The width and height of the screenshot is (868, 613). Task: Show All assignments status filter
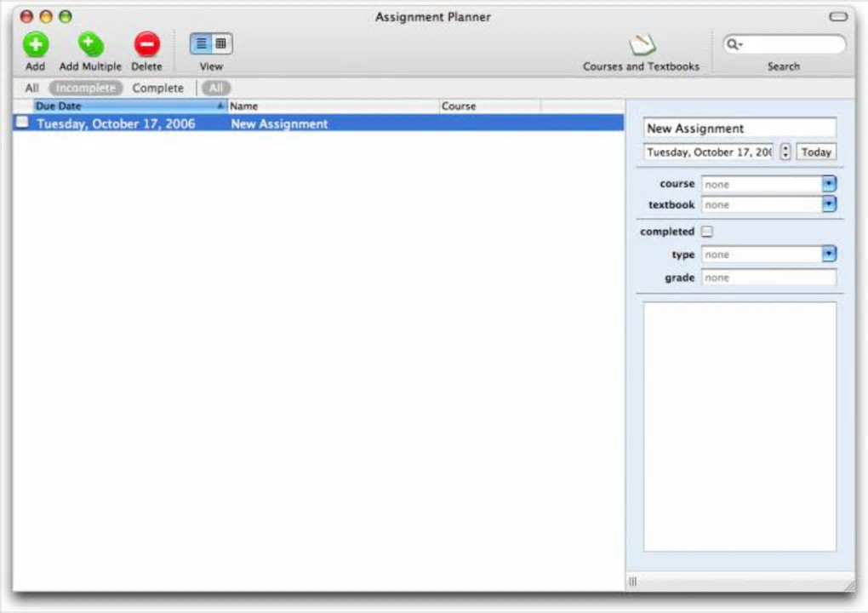32,88
